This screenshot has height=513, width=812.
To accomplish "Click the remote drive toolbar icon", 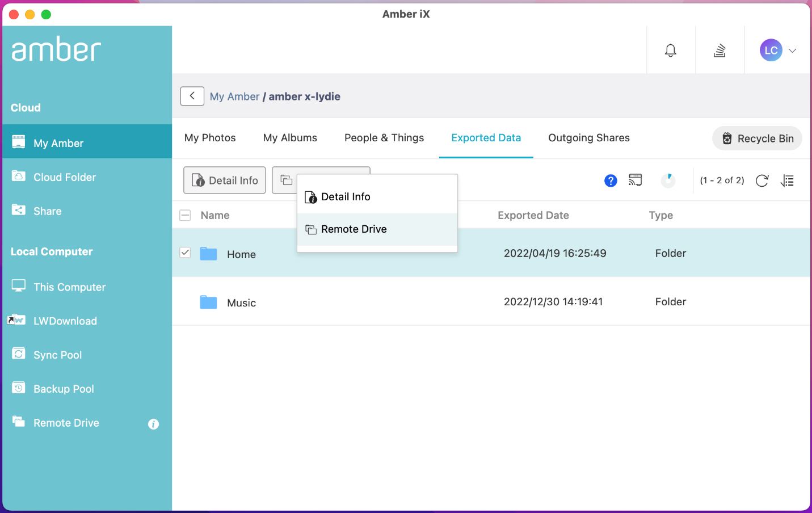I will 286,180.
